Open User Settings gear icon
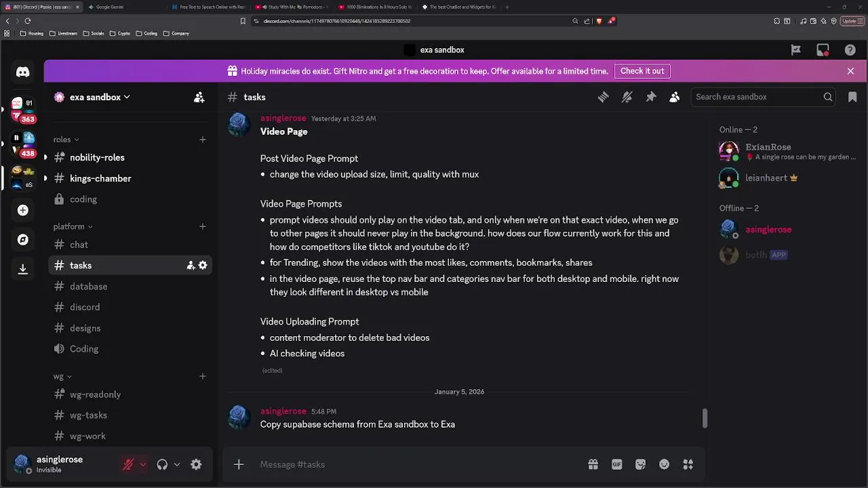 (196, 464)
